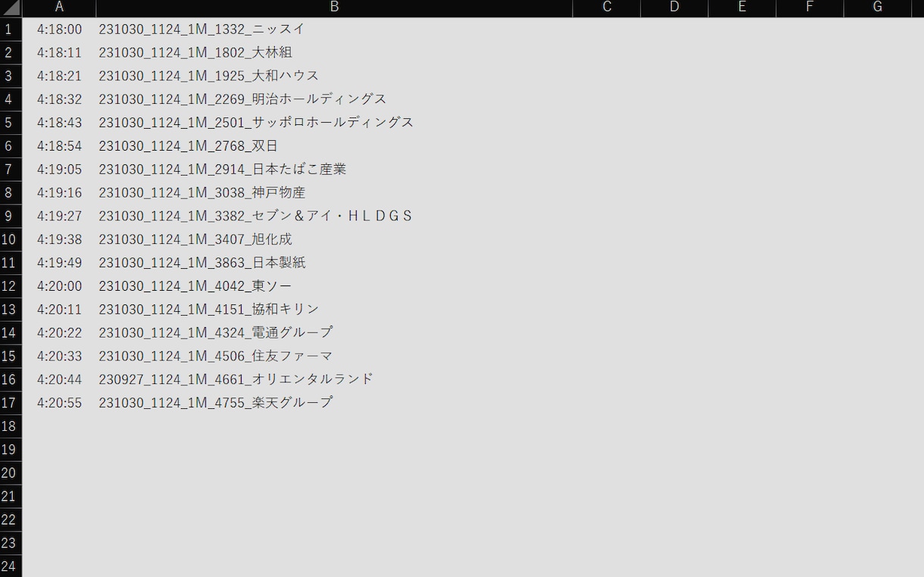Image resolution: width=924 pixels, height=577 pixels.
Task: Select column D header
Action: [674, 8]
